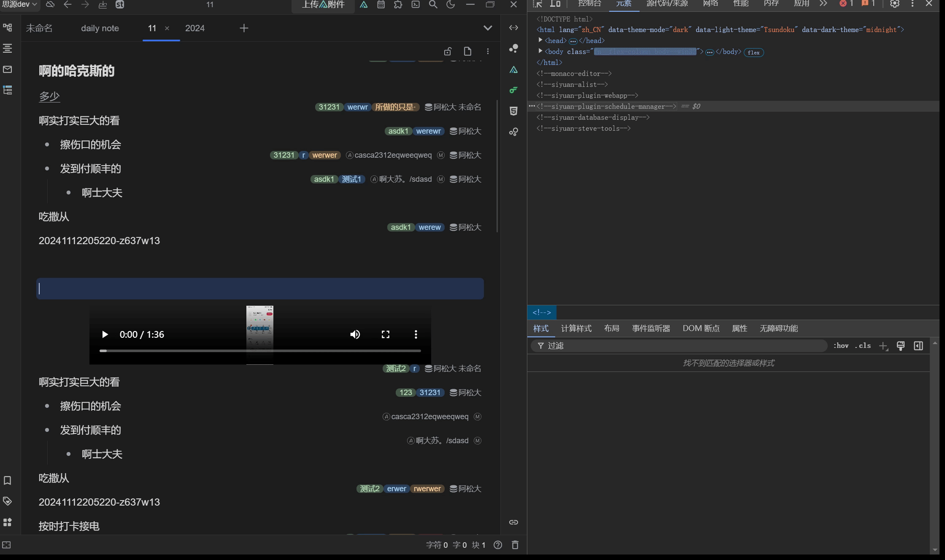Switch to the daily note tab
The height and width of the screenshot is (560, 945).
(100, 28)
